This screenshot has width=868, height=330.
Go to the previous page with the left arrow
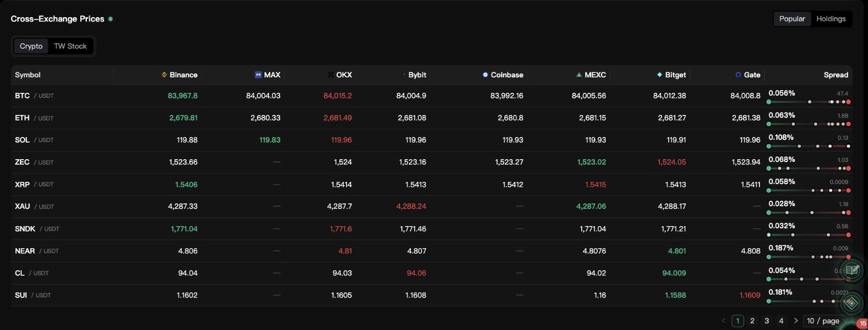click(724, 321)
